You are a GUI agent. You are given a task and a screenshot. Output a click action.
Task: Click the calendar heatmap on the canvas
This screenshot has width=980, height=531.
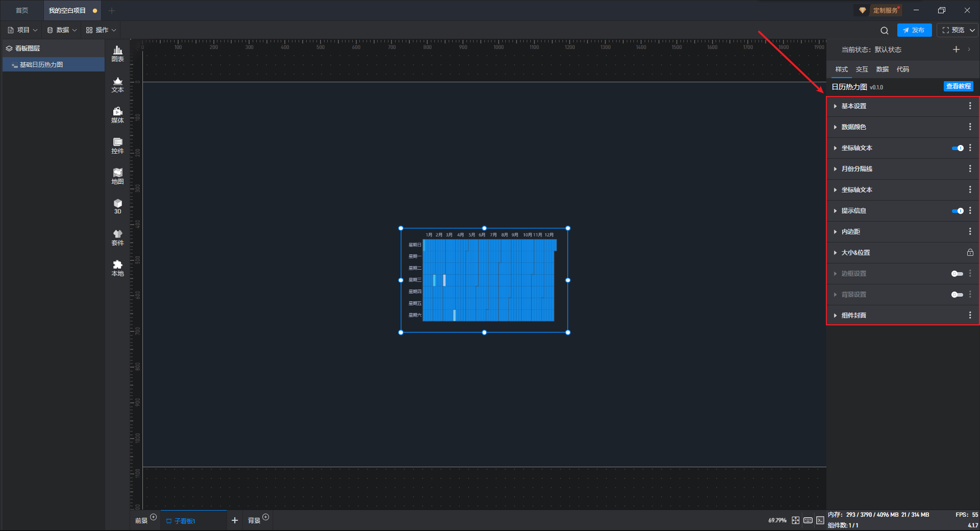(x=488, y=280)
